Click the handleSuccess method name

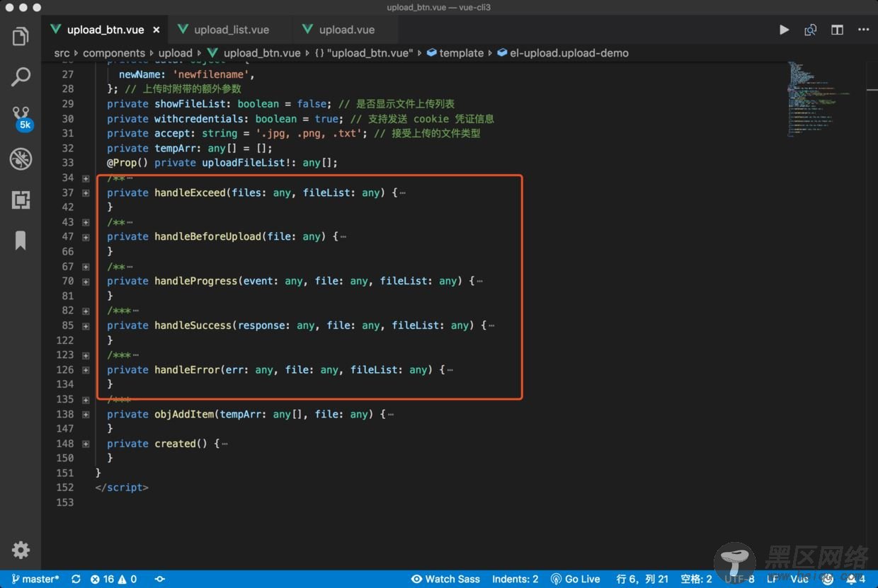tap(193, 325)
